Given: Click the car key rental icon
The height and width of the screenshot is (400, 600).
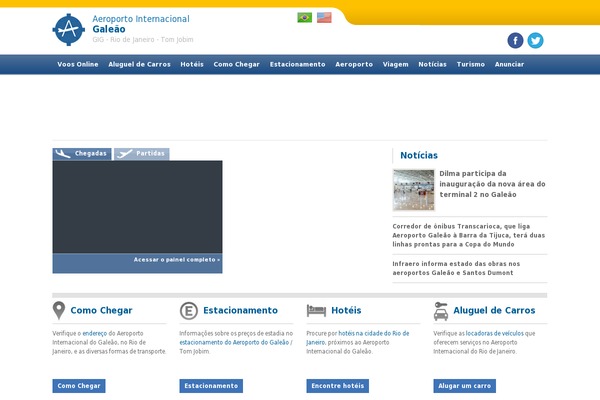Looking at the screenshot, I should pos(441,311).
